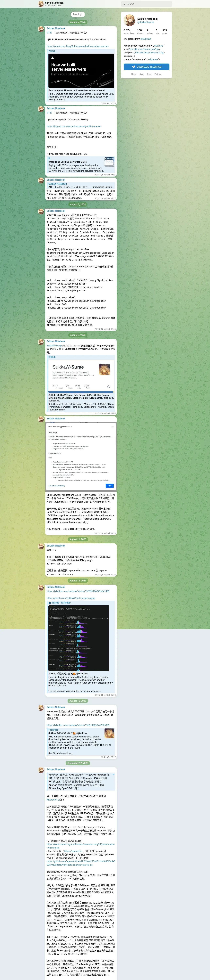Open the blog.ui.com UniFi OS Server link
The width and height of the screenshot is (210, 980).
[x=74, y=126]
